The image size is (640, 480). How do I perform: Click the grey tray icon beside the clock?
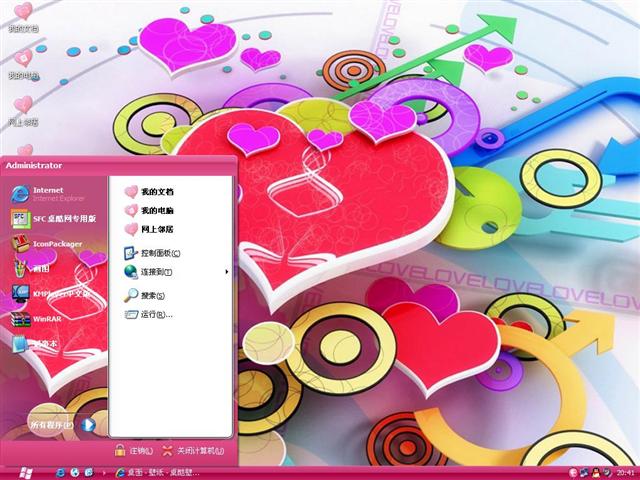(607, 473)
